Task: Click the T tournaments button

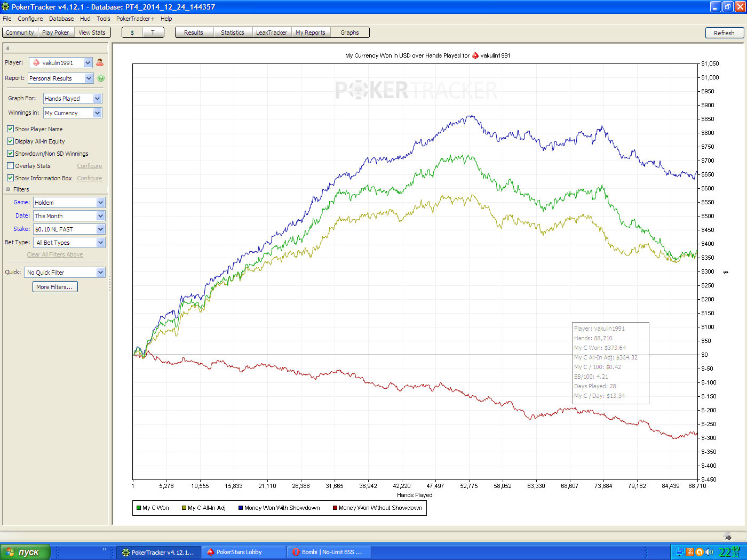Action: pos(153,33)
